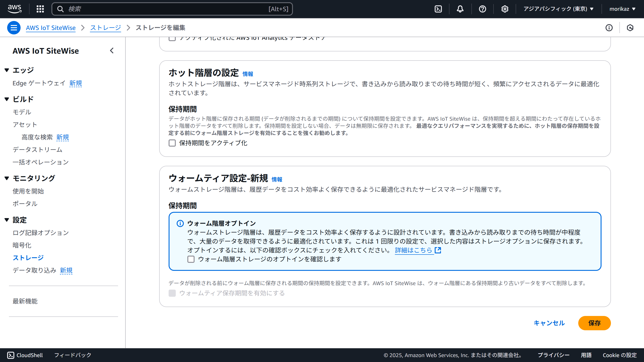The width and height of the screenshot is (644, 362).
Task: Open the AWS services grid menu
Action: (x=40, y=9)
